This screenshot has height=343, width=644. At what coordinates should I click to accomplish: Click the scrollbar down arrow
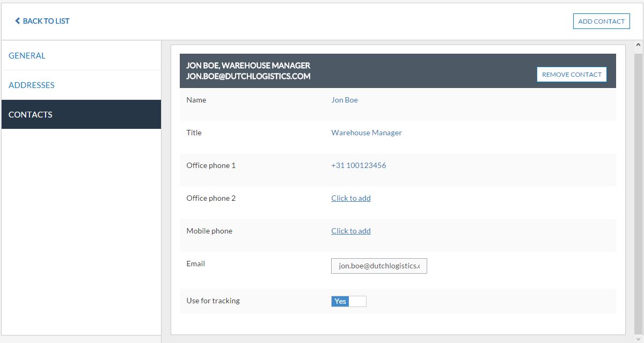[x=638, y=338]
